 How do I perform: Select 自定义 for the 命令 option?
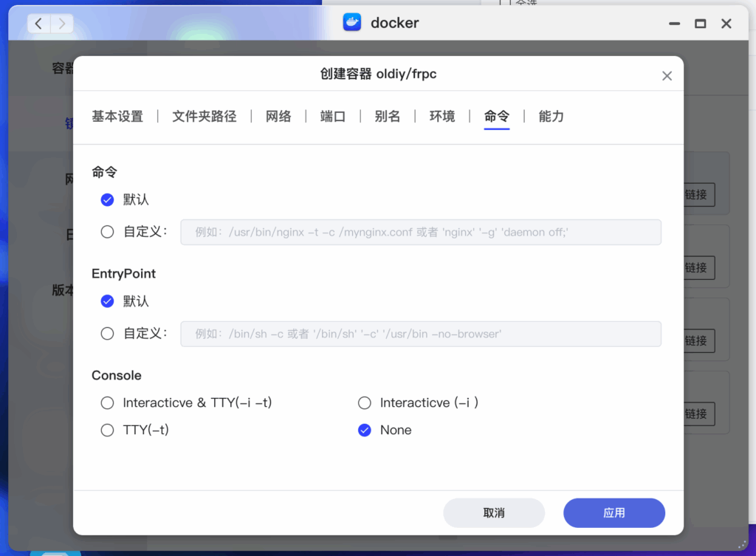click(x=106, y=231)
